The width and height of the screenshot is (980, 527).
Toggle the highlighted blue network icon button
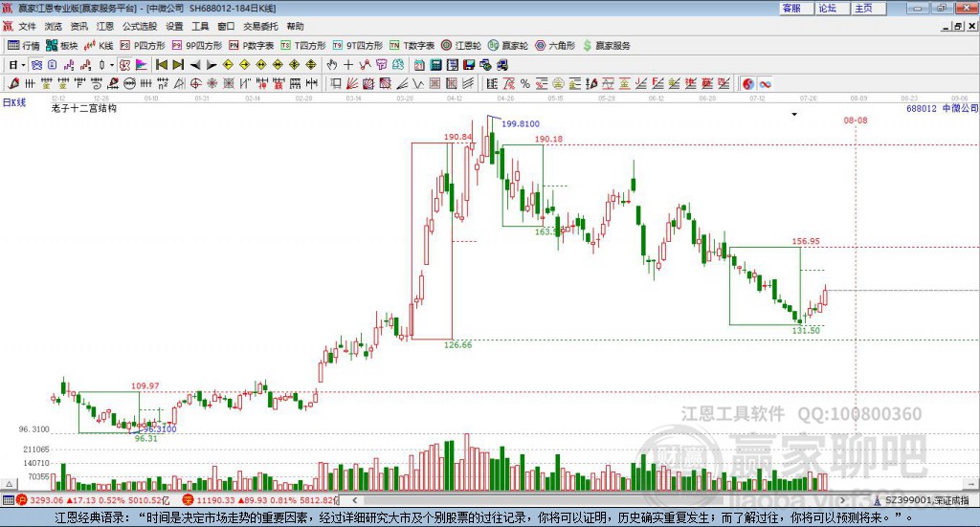coord(37,65)
